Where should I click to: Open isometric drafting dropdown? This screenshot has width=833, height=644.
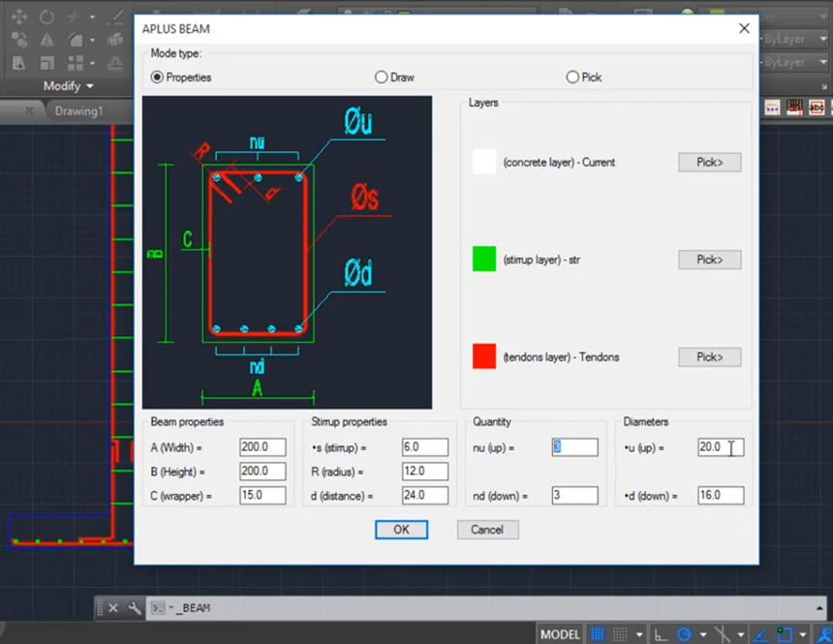click(x=741, y=634)
